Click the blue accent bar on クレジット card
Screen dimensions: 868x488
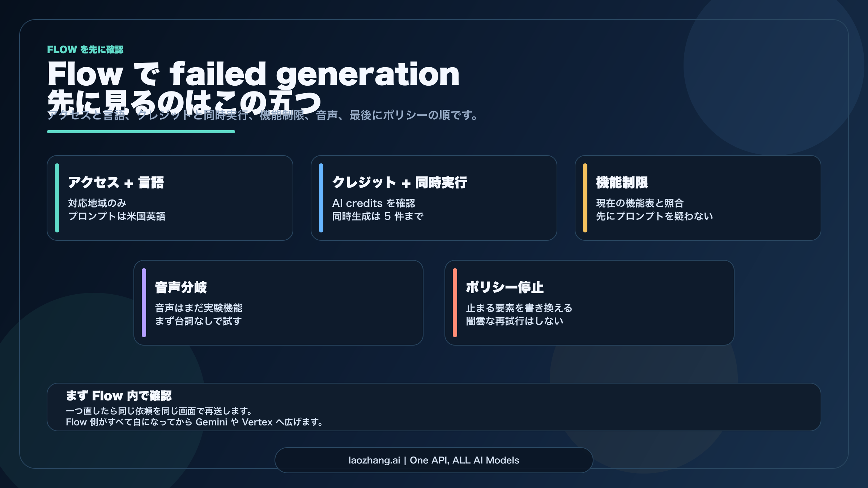(321, 198)
